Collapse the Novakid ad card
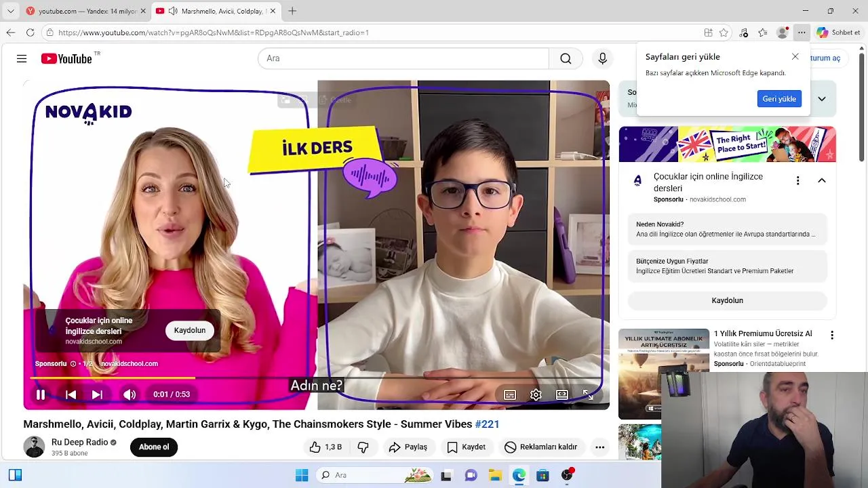Screen dimensions: 868x488 coord(822,181)
